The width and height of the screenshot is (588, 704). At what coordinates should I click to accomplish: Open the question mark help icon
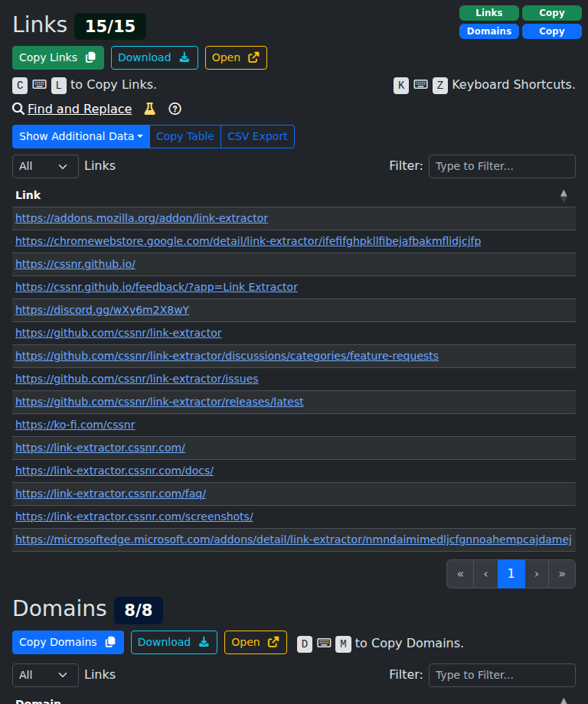coord(175,109)
